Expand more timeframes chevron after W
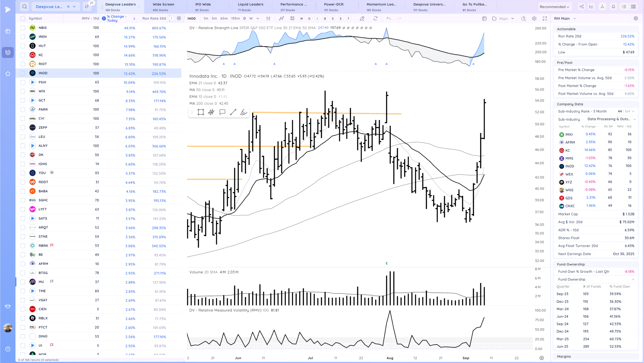 click(x=258, y=18)
